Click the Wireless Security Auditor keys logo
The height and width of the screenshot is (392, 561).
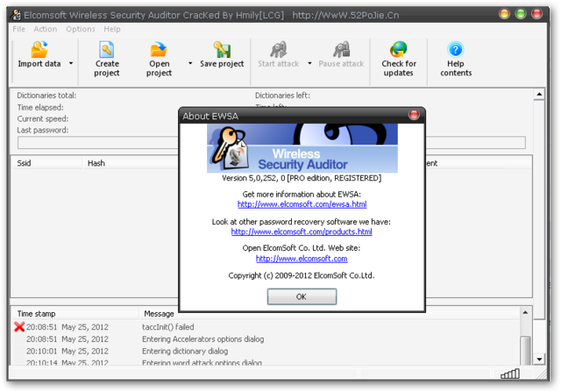pyautogui.click(x=229, y=148)
